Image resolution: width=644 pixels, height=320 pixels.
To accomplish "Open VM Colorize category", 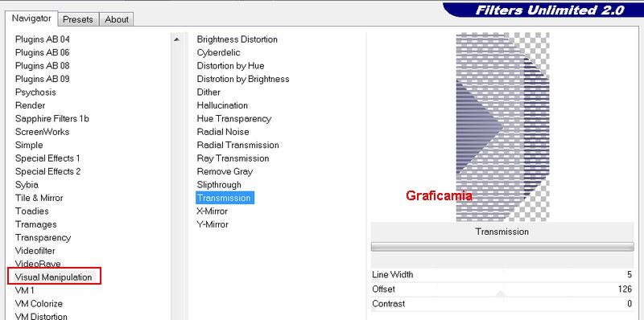I will pyautogui.click(x=39, y=304).
